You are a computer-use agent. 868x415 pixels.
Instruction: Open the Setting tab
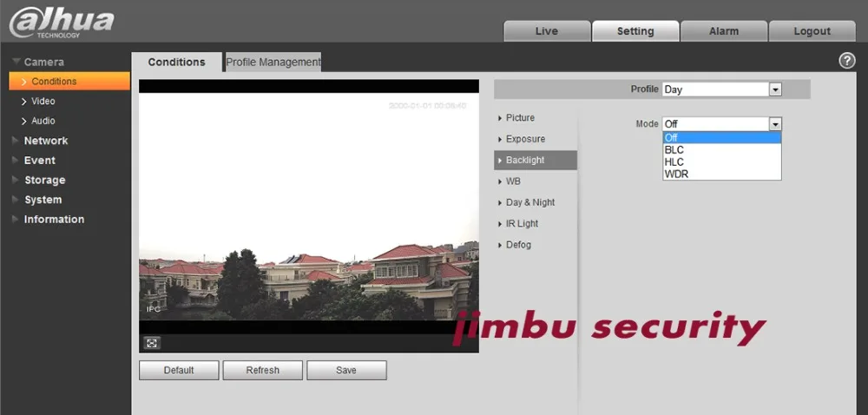(635, 31)
